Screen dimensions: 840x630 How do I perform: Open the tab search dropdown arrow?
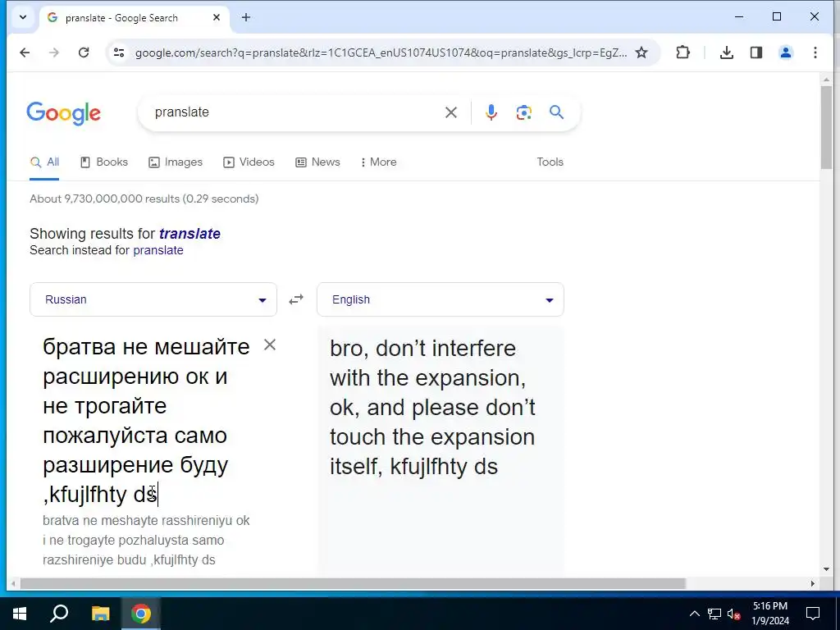point(23,17)
